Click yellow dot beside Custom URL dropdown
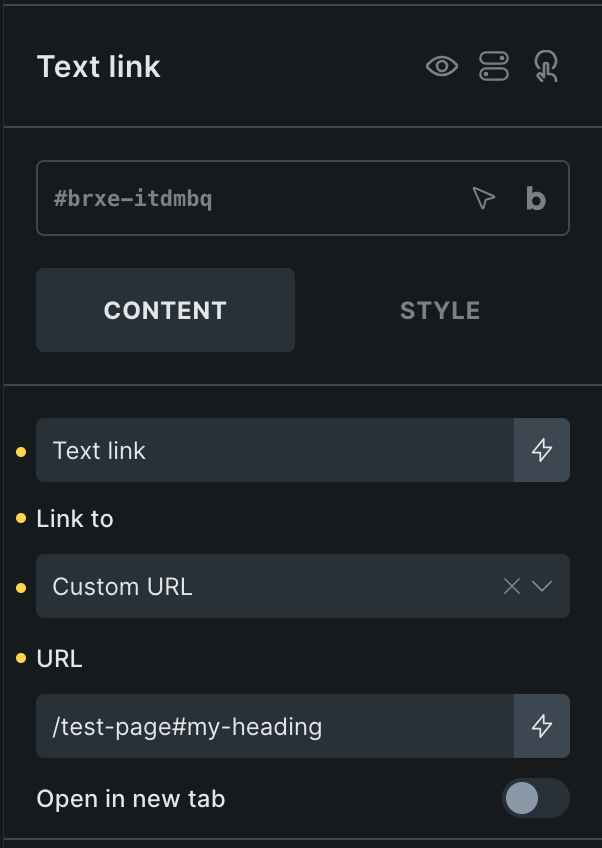This screenshot has width=602, height=848. click(21, 588)
